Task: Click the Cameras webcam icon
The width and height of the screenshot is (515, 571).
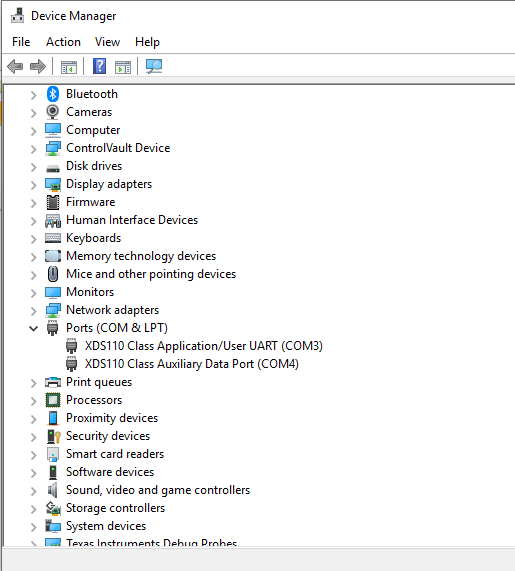Action: [53, 112]
